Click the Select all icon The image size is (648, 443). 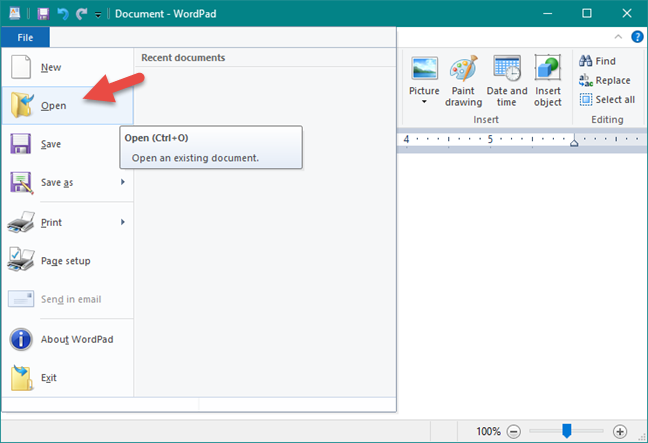coord(586,100)
